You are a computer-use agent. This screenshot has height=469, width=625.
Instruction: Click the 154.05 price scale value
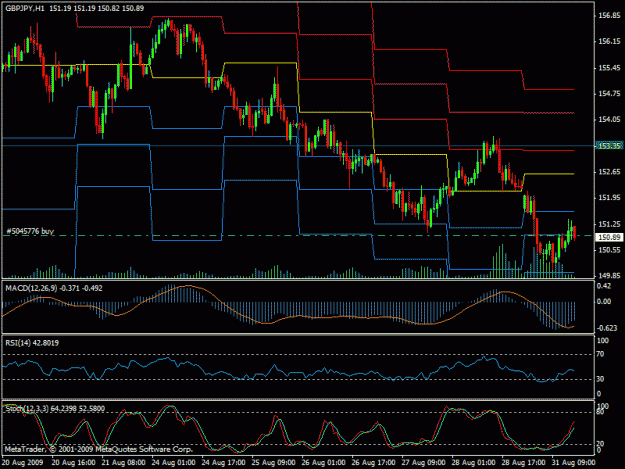pyautogui.click(x=609, y=120)
